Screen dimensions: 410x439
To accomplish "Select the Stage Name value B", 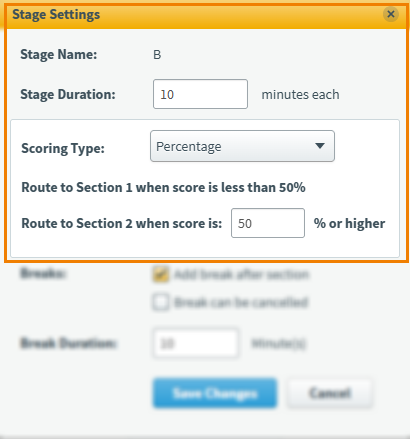I will click(x=157, y=55).
